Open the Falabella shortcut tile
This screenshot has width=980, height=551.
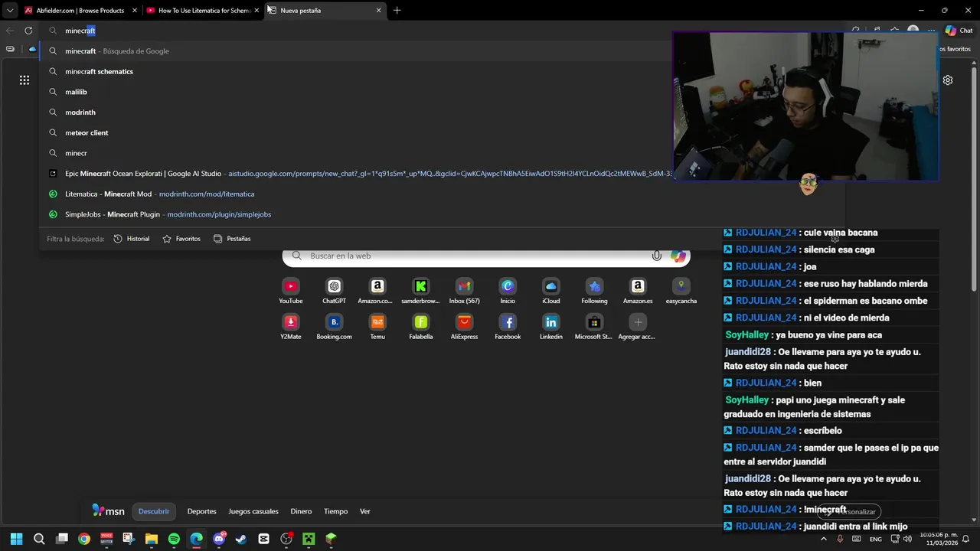click(x=420, y=327)
